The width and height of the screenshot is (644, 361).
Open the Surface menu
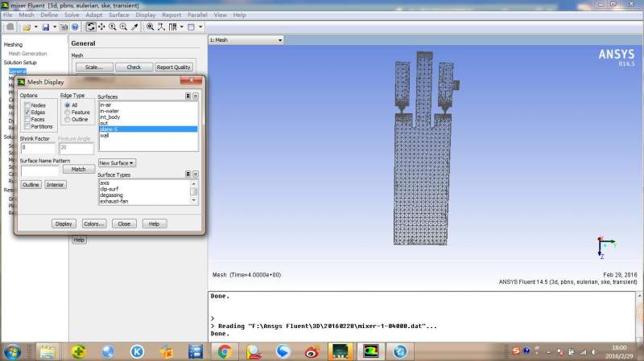[x=118, y=14]
